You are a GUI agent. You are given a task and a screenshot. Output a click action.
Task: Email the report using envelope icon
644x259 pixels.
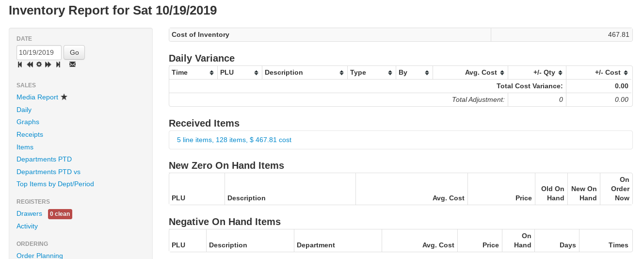pos(72,65)
